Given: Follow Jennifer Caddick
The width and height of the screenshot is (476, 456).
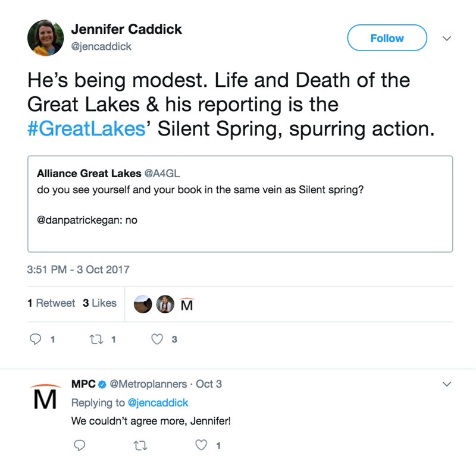Looking at the screenshot, I should coord(387,38).
